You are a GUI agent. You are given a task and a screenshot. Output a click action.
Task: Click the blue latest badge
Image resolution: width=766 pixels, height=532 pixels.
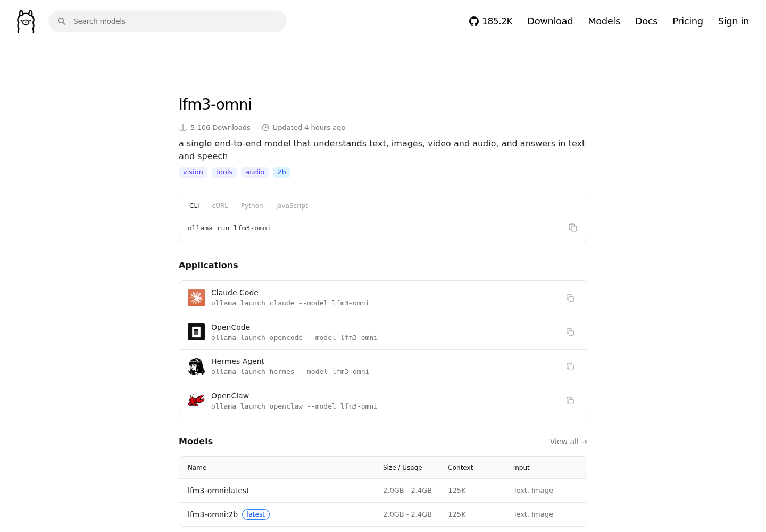point(256,514)
